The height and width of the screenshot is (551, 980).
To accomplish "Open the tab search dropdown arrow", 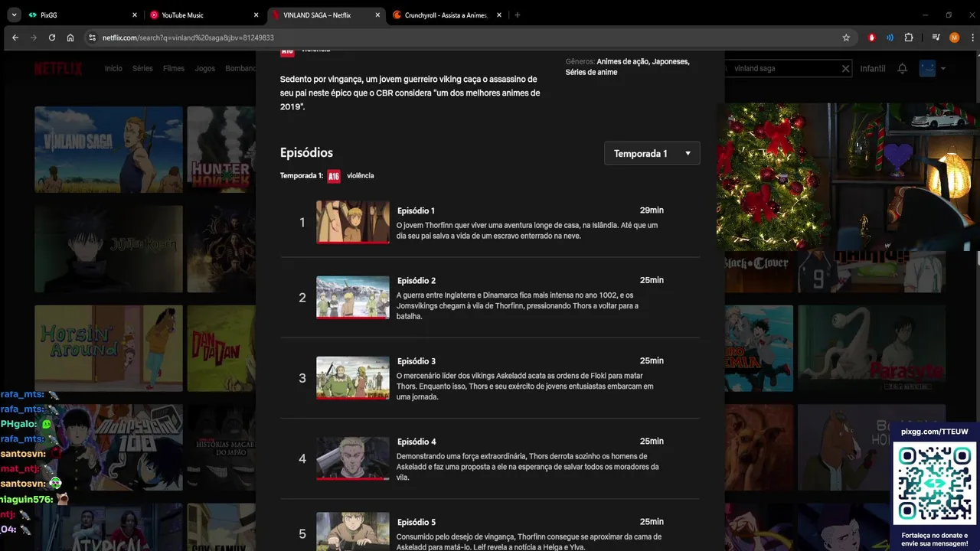I will click(x=14, y=15).
